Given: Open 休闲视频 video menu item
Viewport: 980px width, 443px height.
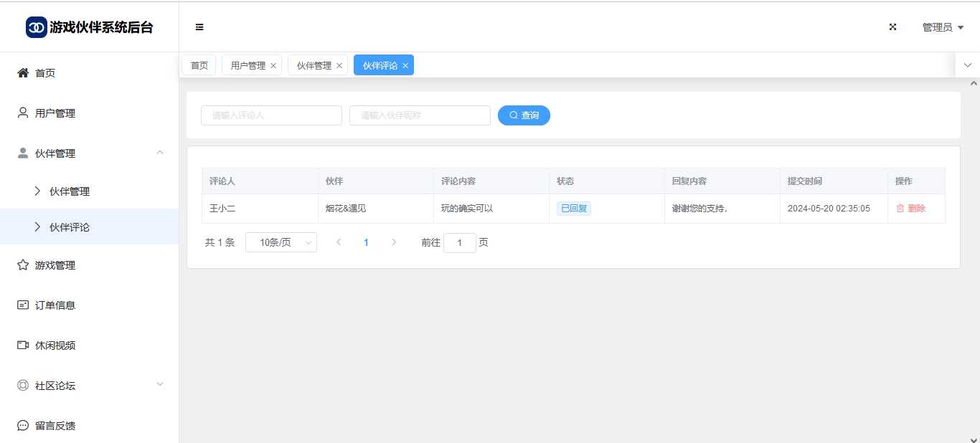Looking at the screenshot, I should click(55, 346).
